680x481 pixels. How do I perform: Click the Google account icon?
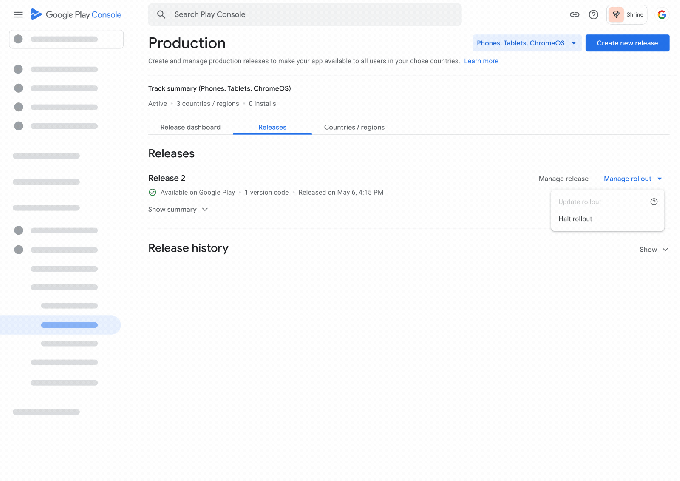(x=662, y=15)
